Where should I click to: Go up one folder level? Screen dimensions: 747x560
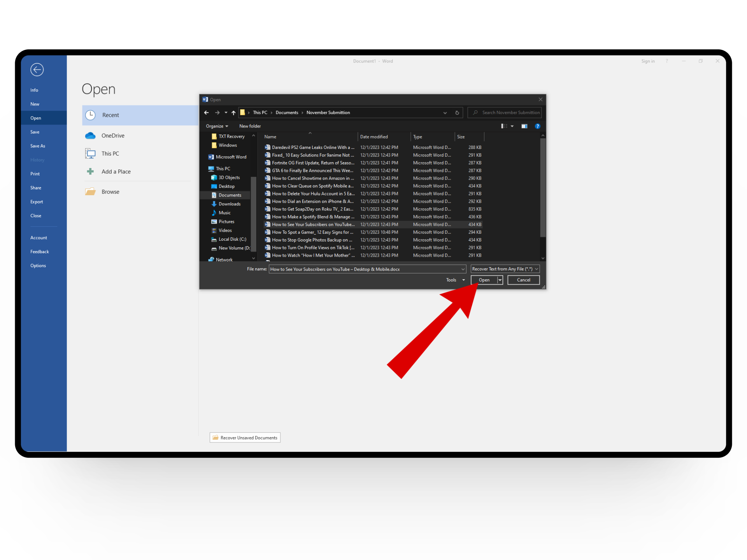click(233, 113)
